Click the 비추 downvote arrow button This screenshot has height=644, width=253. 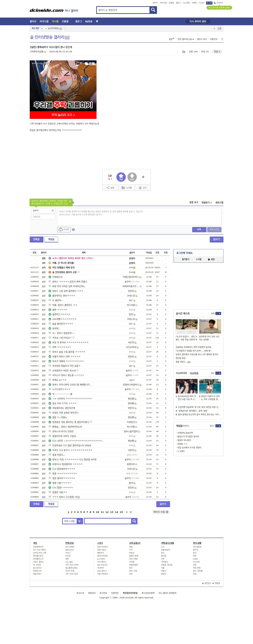pos(132,177)
